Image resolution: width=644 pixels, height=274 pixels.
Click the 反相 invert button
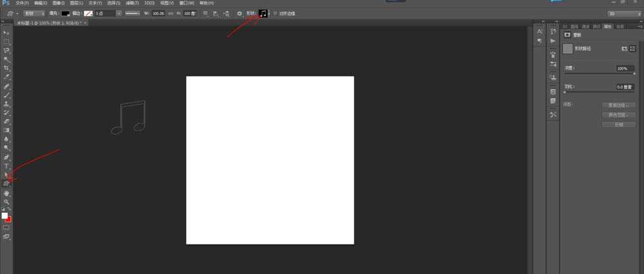tap(618, 124)
